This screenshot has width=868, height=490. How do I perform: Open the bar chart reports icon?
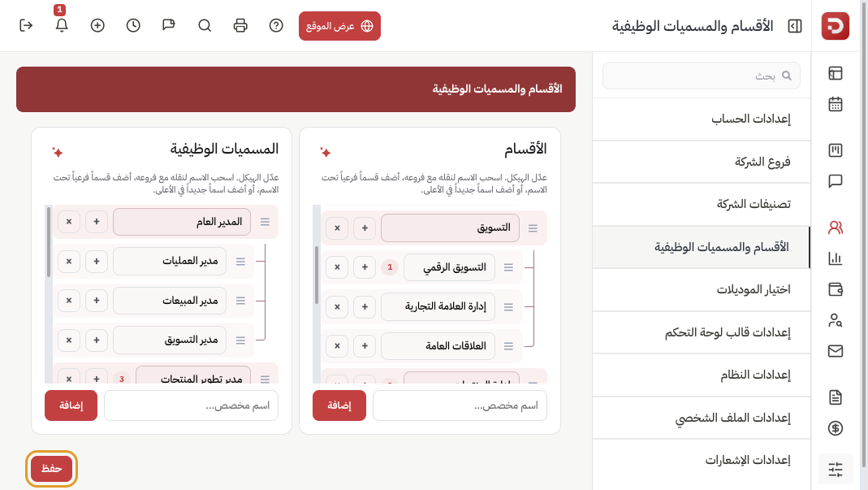(836, 258)
